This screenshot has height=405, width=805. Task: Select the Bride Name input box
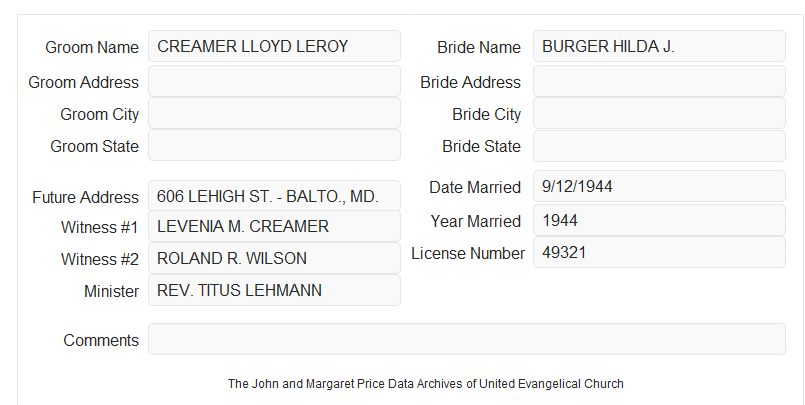[659, 46]
